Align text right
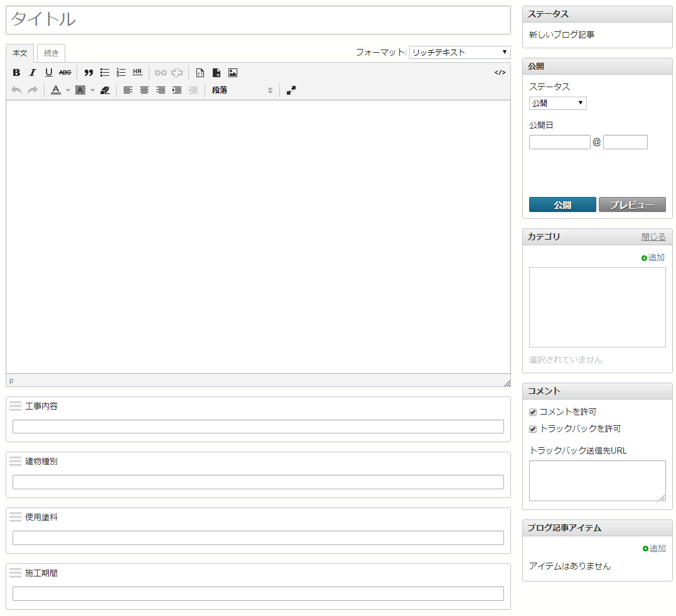676x616 pixels. [x=161, y=90]
